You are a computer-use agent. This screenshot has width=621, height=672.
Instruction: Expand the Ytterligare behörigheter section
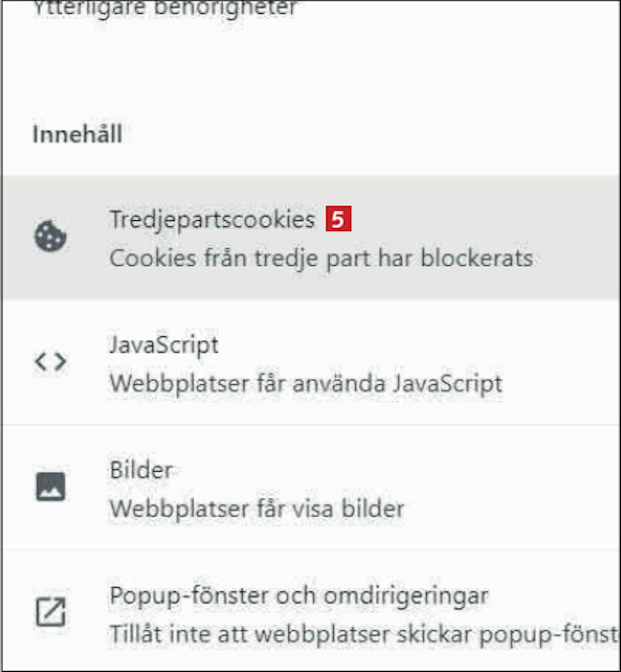coord(165,8)
